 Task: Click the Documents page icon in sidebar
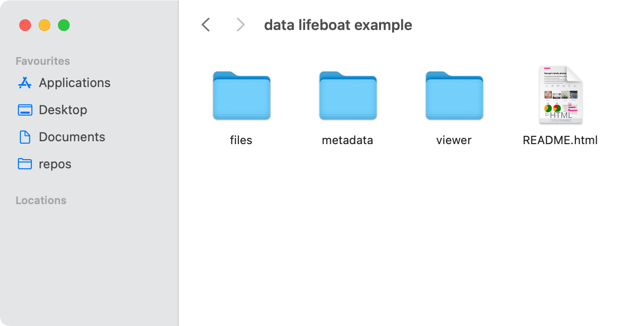[x=25, y=137]
